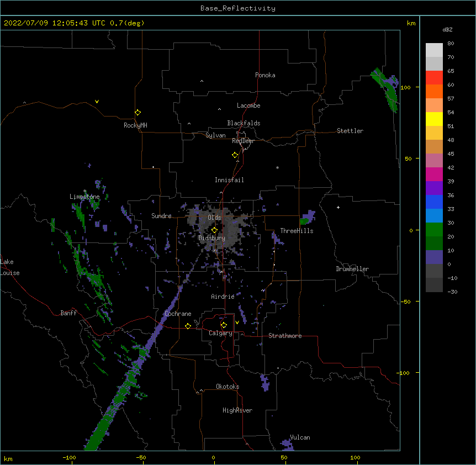
Task: Click the Innisfail label
Action: [x=229, y=180]
